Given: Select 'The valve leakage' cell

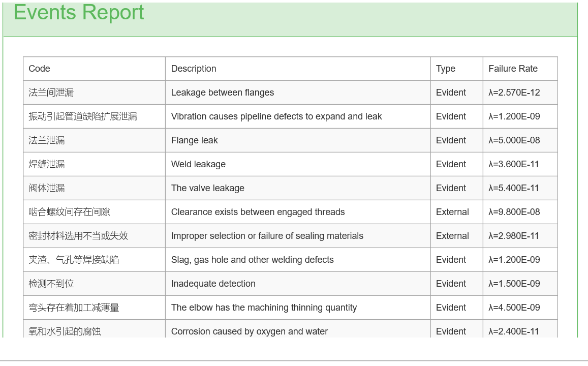Looking at the screenshot, I should 208,188.
